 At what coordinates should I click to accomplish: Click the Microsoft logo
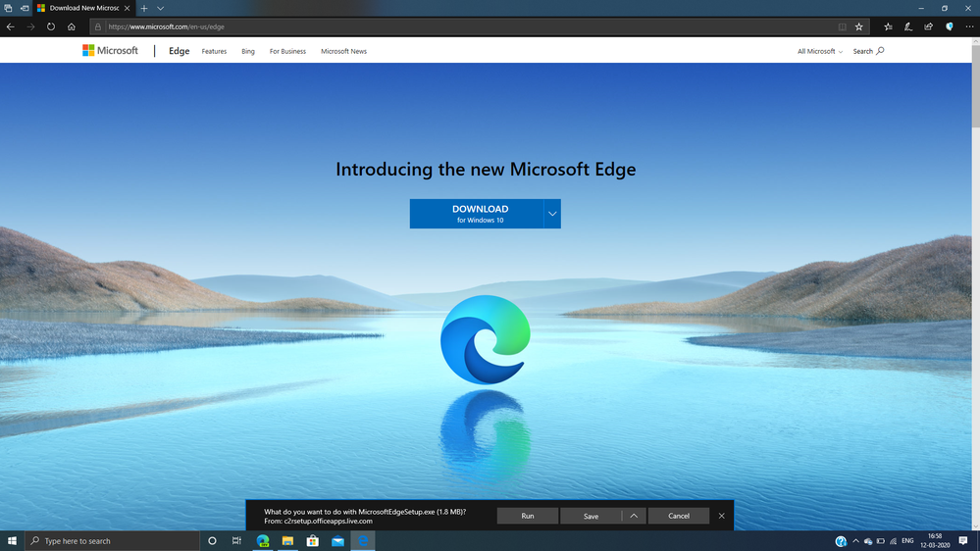[110, 51]
